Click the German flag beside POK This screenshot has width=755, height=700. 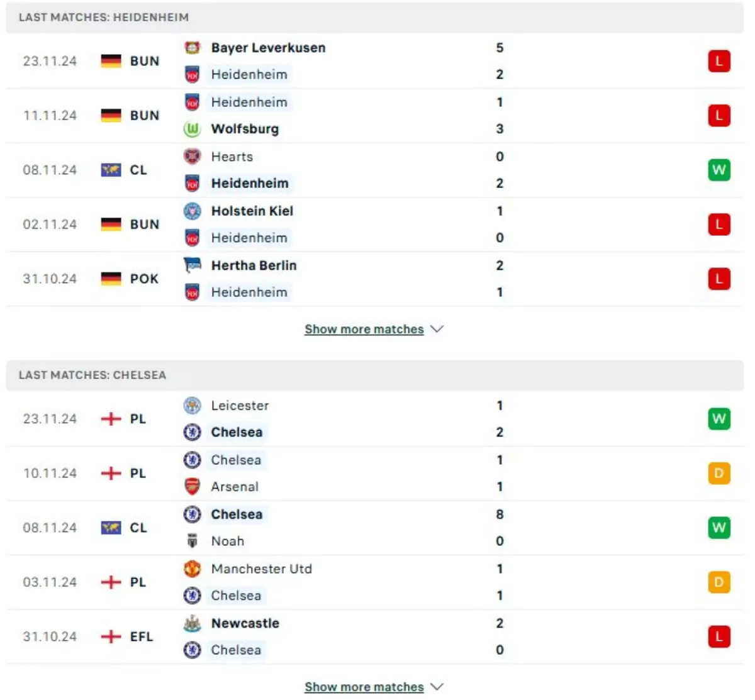[x=111, y=279]
